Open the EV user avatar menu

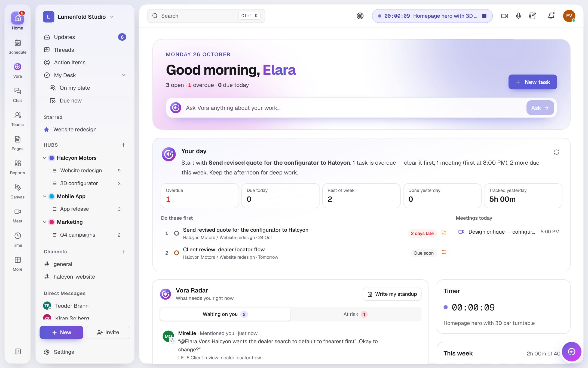point(569,16)
